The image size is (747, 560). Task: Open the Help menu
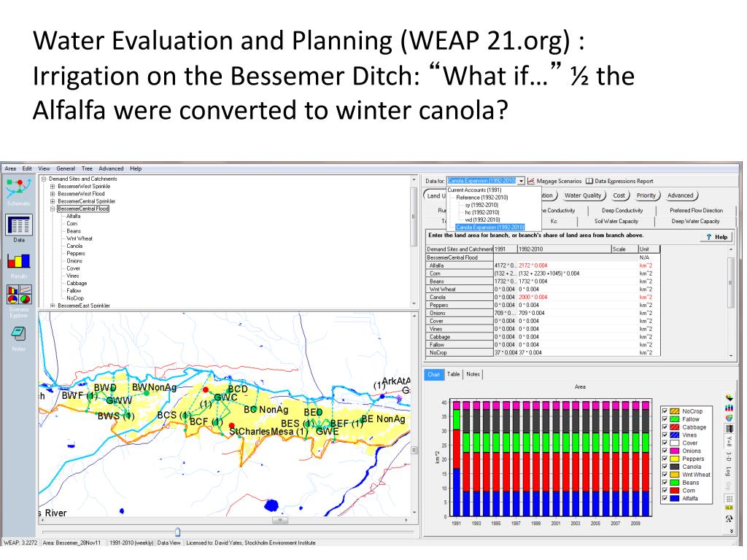pos(136,168)
